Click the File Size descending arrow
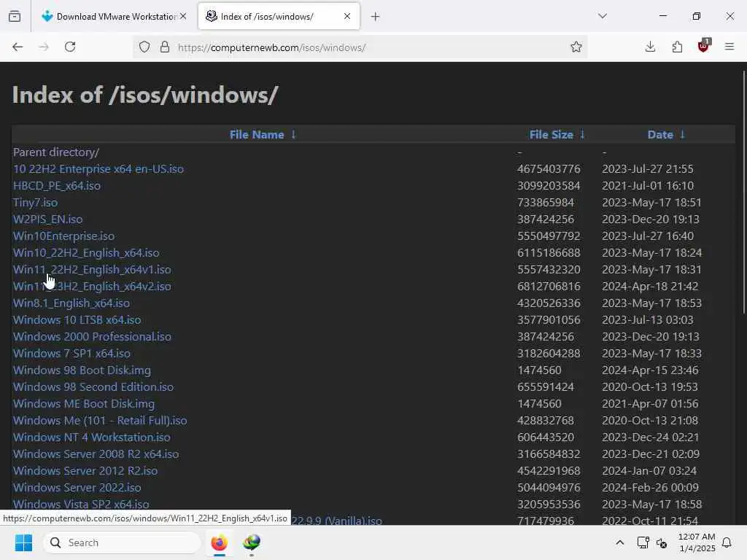Screen dimensions: 747x560 [582, 135]
